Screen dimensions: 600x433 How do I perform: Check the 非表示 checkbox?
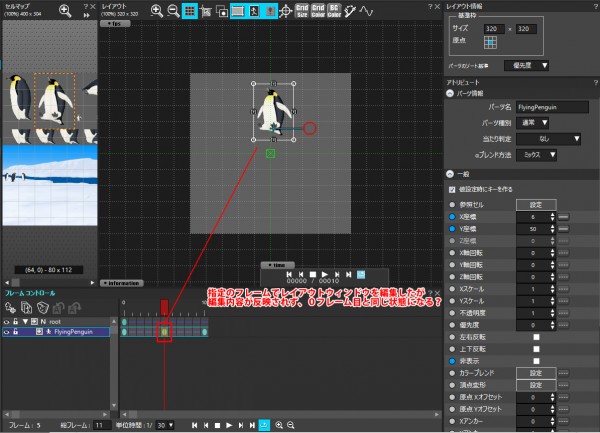[x=536, y=361]
